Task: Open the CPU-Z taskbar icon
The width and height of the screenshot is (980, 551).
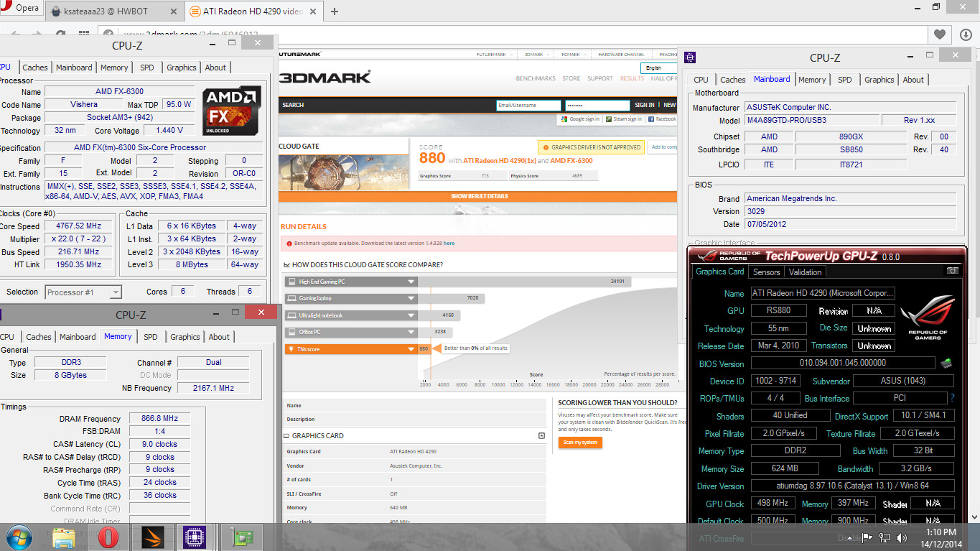Action: click(193, 537)
